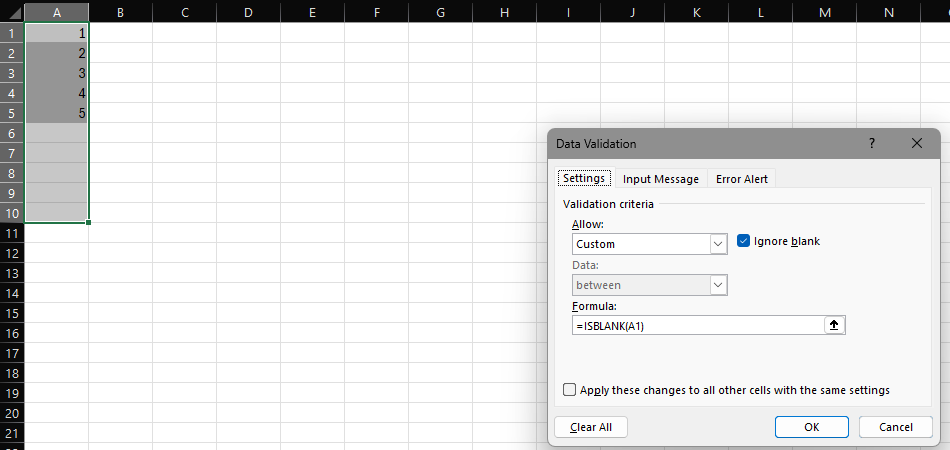Select column header H
The image size is (950, 450).
505,12
